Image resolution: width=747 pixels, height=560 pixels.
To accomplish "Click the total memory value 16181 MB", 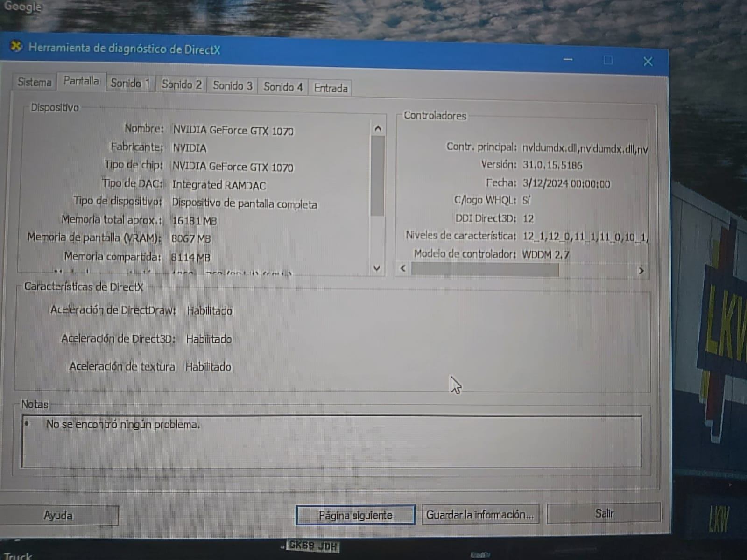I will point(194,221).
